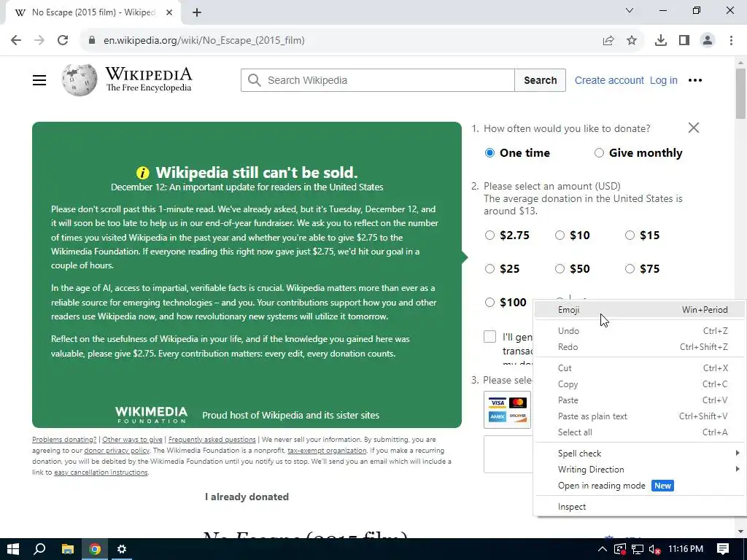Image resolution: width=747 pixels, height=560 pixels.
Task: Click the Wikipedia globe logo
Action: coord(80,80)
